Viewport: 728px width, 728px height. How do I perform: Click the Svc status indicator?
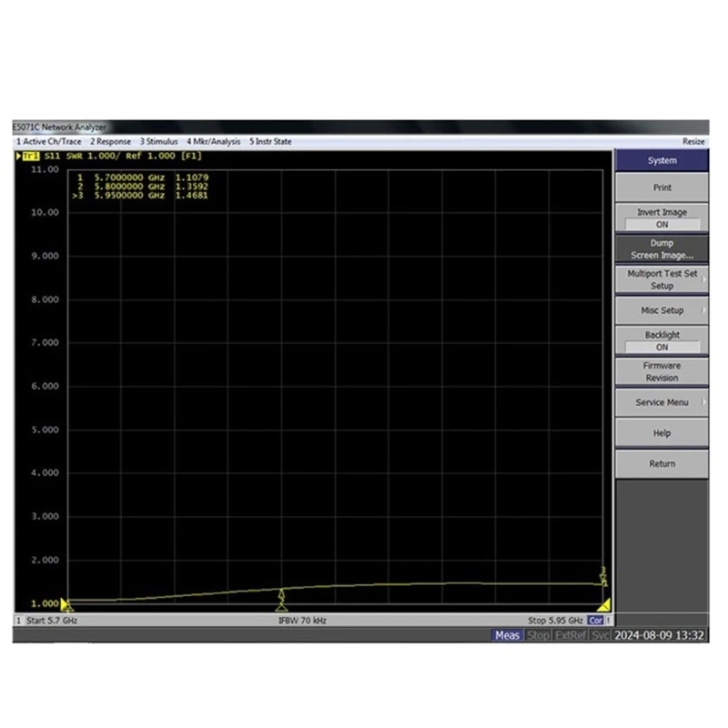click(600, 635)
